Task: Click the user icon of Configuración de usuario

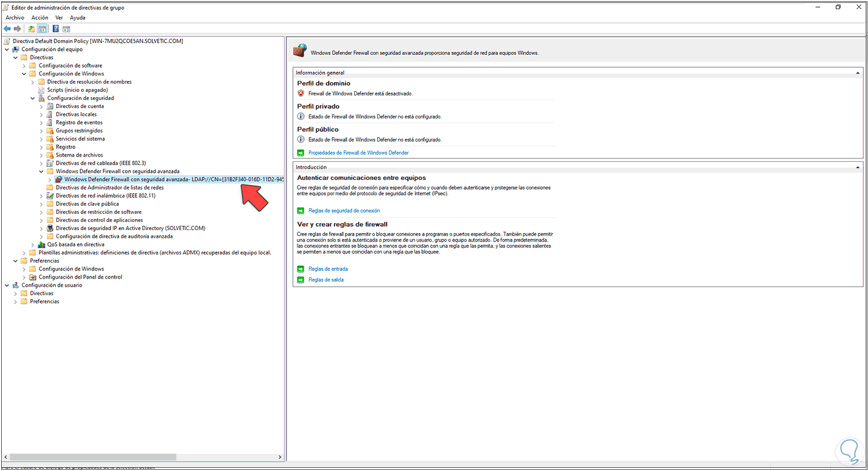Action: click(16, 285)
